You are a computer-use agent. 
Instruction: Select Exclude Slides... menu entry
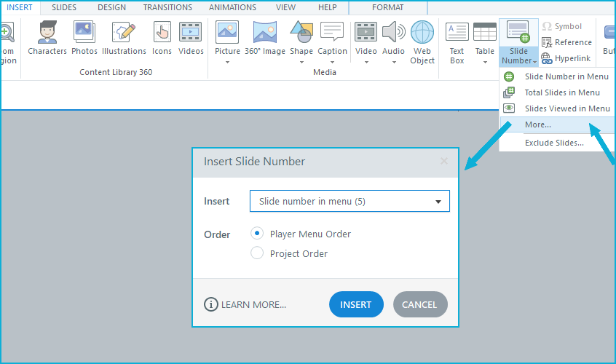[557, 143]
